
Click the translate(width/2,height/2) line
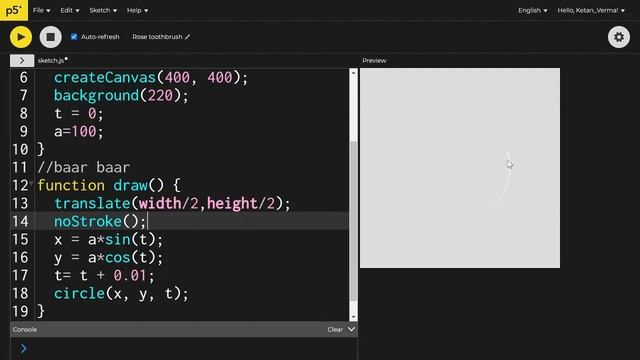(x=172, y=203)
